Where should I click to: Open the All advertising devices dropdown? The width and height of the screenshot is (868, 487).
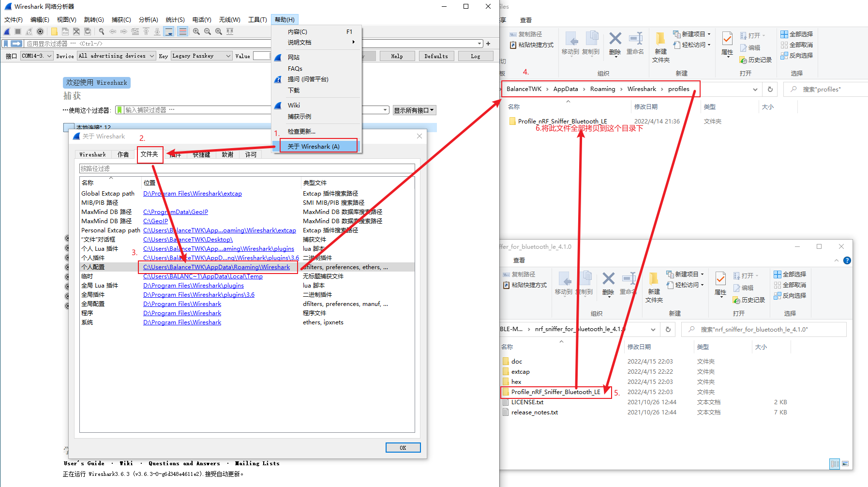(117, 56)
